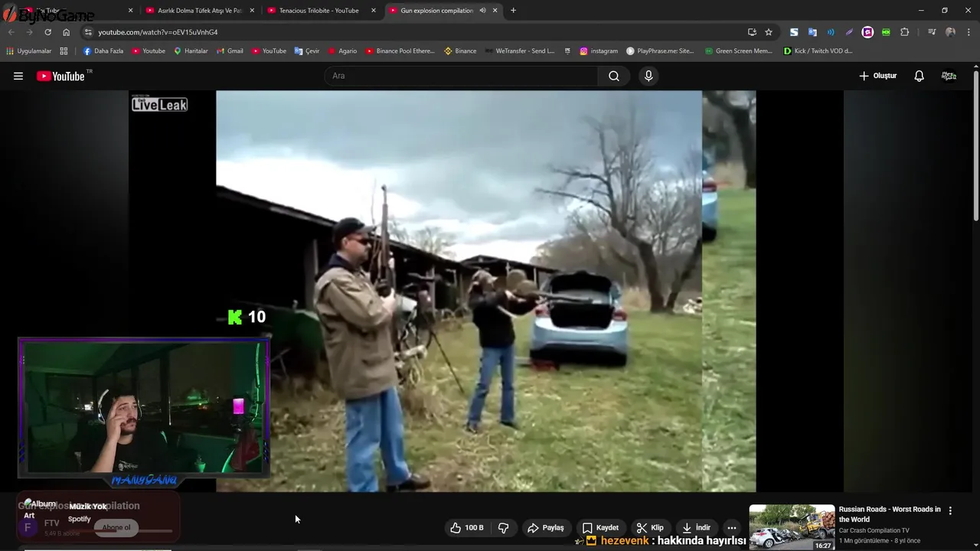Share the video via Paylaş
The height and width of the screenshot is (551, 980).
click(545, 527)
